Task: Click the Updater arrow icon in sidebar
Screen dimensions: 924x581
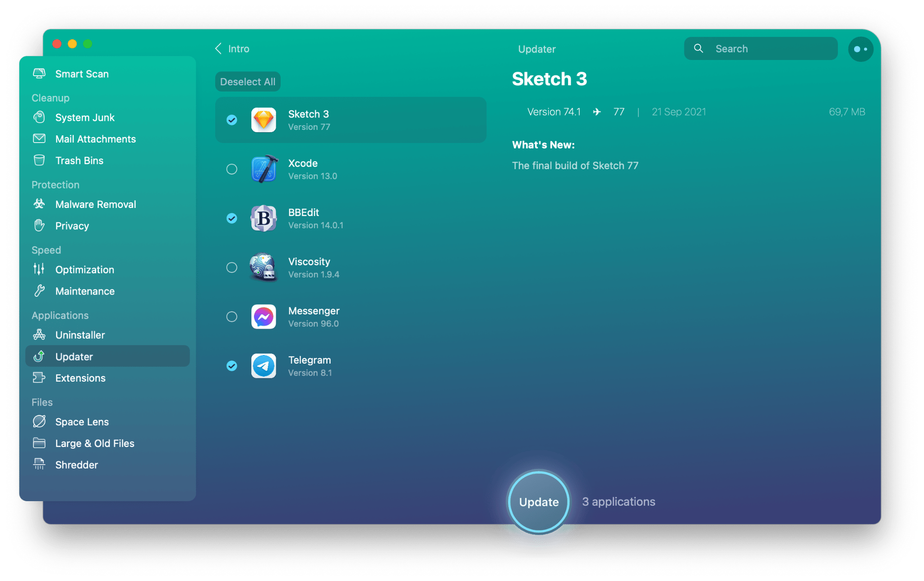Action: 39,356
